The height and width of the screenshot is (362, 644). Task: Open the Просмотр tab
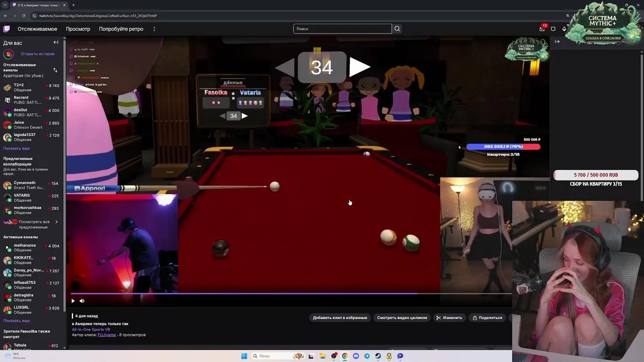click(x=78, y=29)
